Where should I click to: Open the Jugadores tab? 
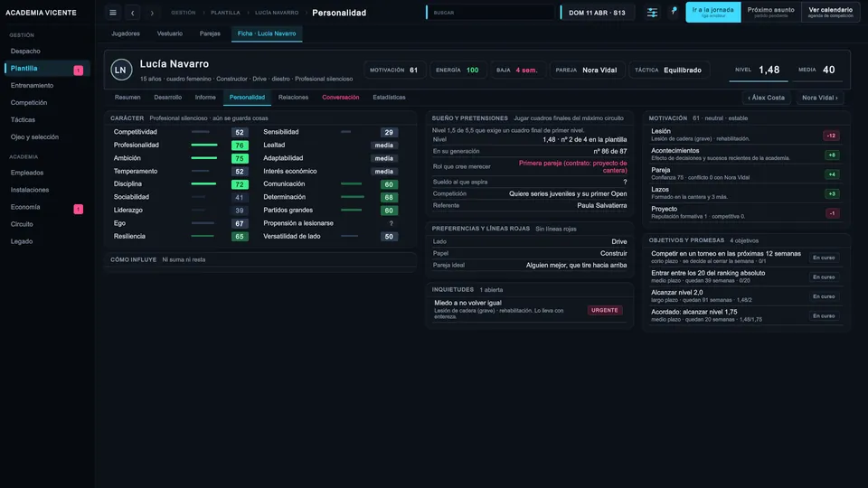pyautogui.click(x=126, y=33)
